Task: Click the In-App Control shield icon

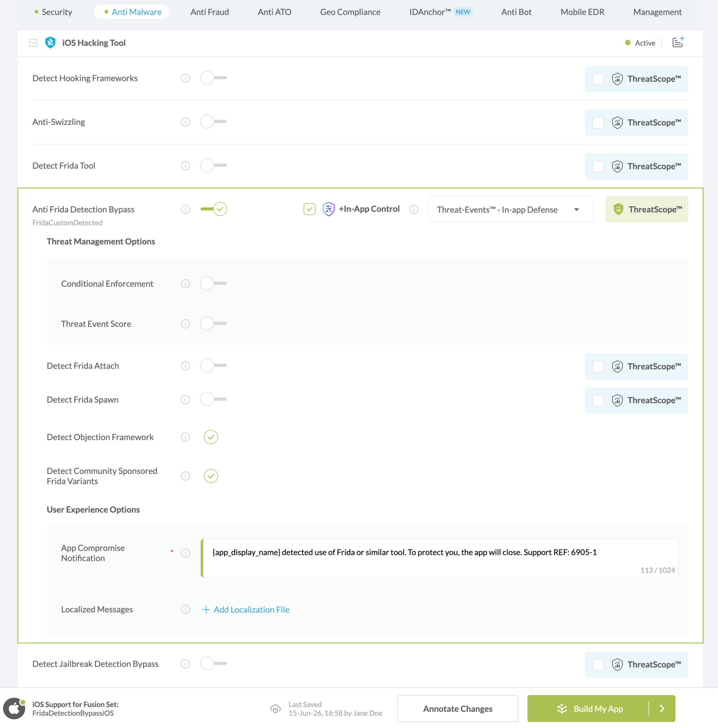Action: (328, 209)
